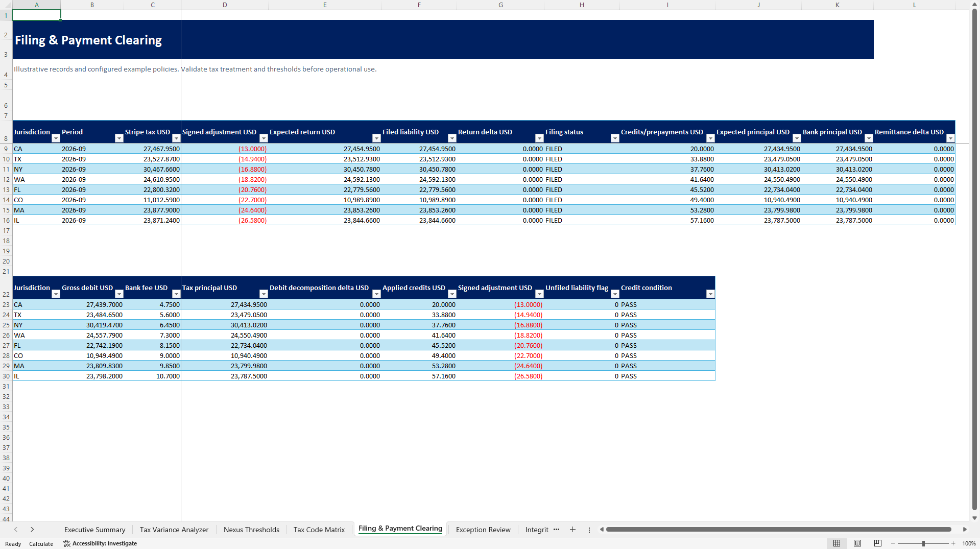
Task: Click vertical scrollbar up arrow
Action: coord(974,5)
